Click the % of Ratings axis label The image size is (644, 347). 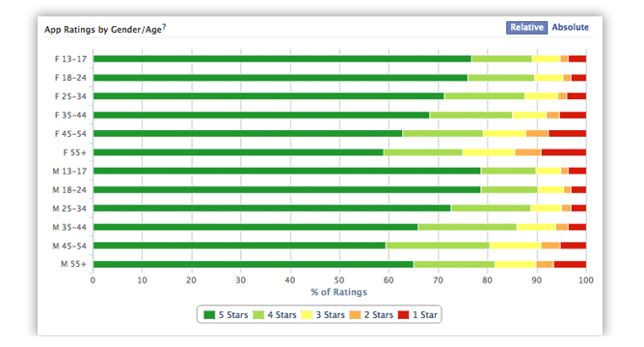pos(338,292)
